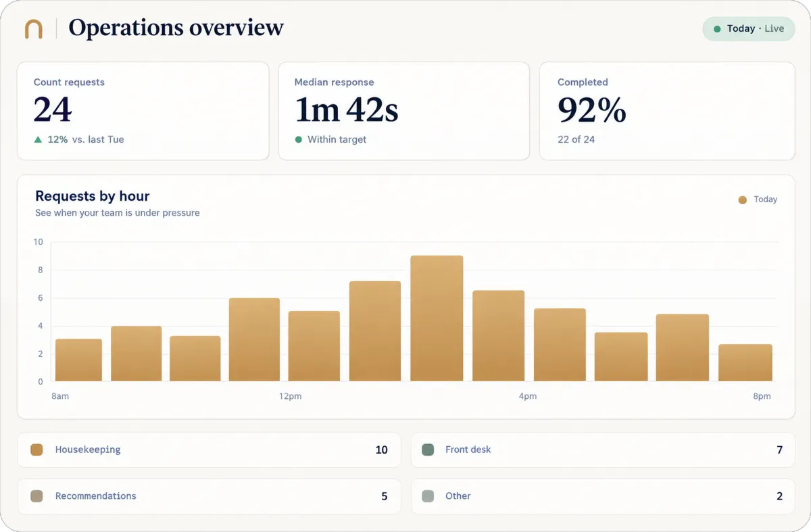The width and height of the screenshot is (811, 532).
Task: Click the green live status dot
Action: coord(717,29)
